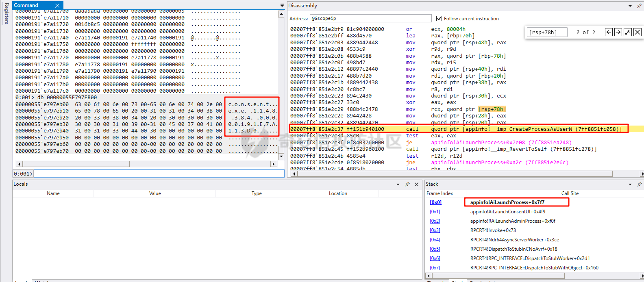
Task: Click RAiLaunchAdminProcess+0xf0f call site
Action: [x=513, y=221]
